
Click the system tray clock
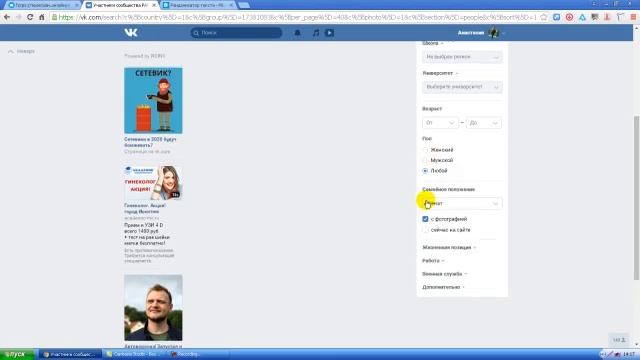coord(629,354)
